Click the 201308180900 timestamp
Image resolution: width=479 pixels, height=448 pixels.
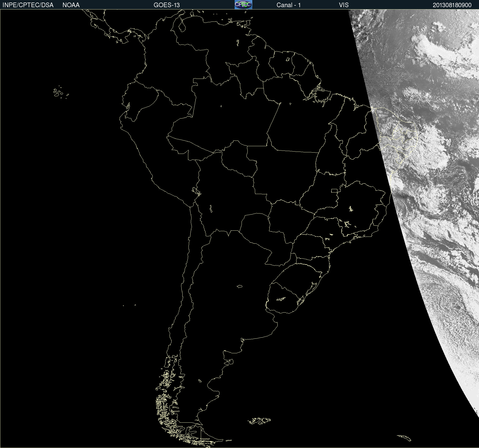pos(452,5)
